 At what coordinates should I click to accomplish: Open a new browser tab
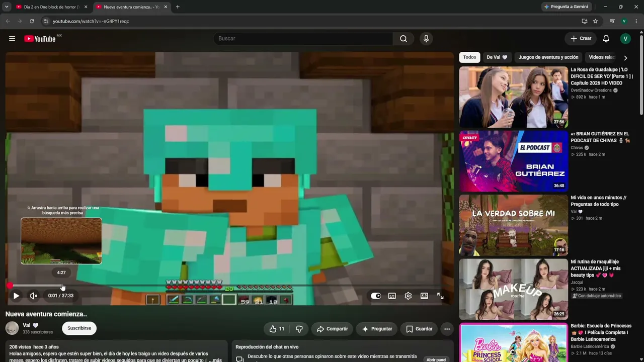[178, 7]
